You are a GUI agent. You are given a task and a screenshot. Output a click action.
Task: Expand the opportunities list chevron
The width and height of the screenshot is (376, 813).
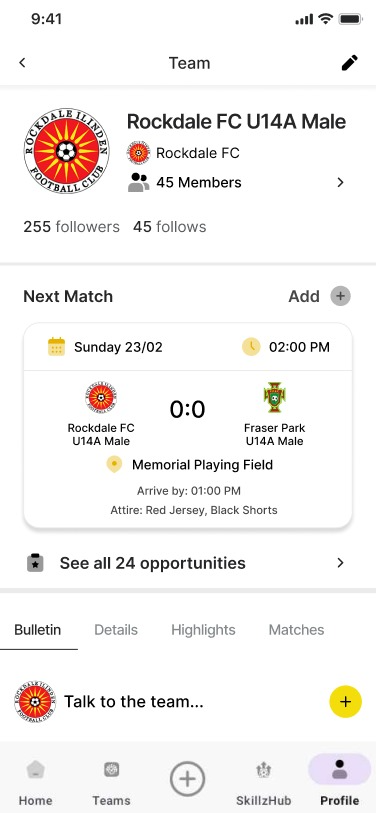pyautogui.click(x=340, y=563)
